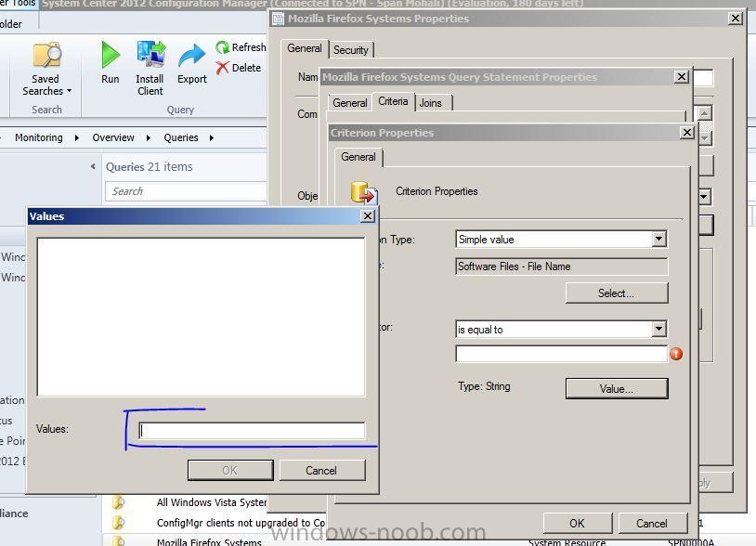The height and width of the screenshot is (546, 756).
Task: Click Queries in the breadcrumb path
Action: pos(181,137)
